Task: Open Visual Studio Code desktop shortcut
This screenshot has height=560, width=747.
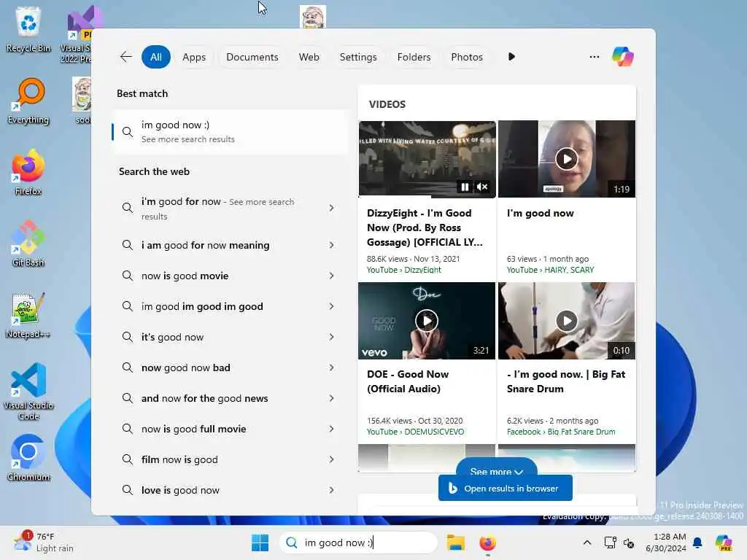Action: [x=28, y=392]
